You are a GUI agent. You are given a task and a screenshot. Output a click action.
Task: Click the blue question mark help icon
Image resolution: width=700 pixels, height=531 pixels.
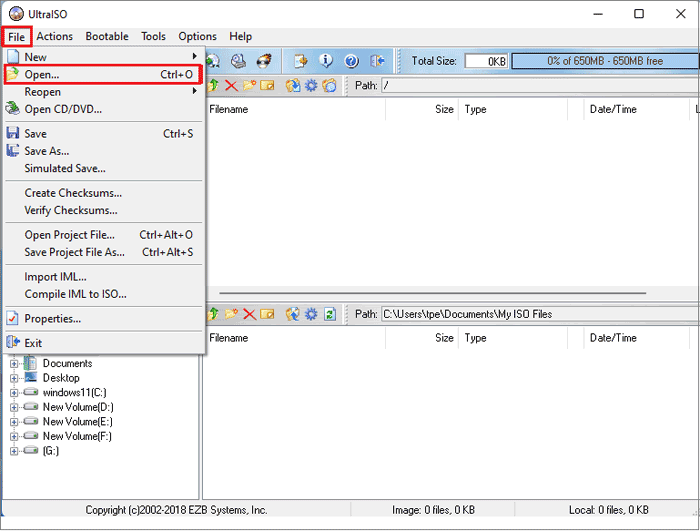point(351,61)
